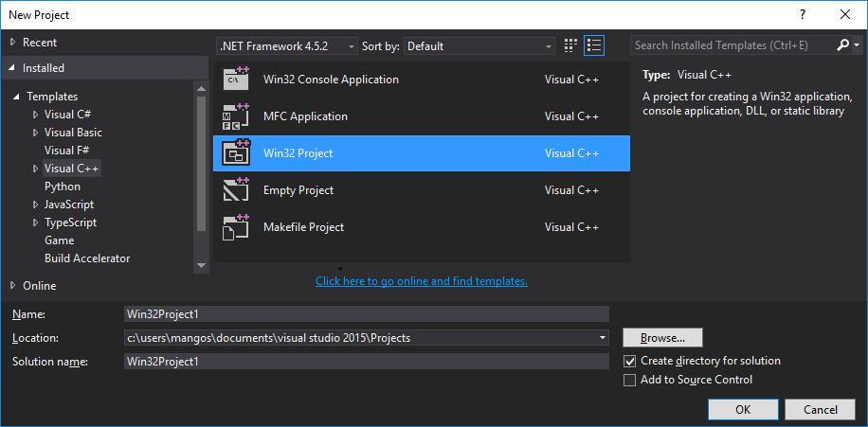Screen dimensions: 868x427
Task: Open the Help question mark button
Action: pos(802,15)
